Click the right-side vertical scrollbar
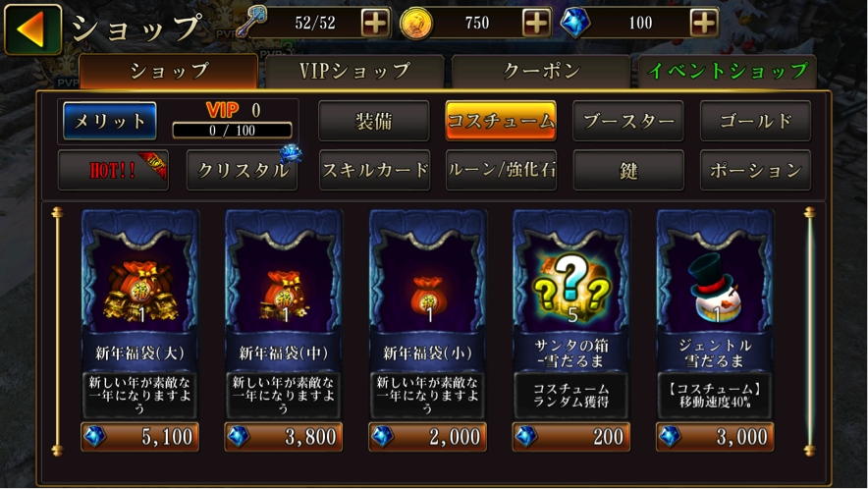 click(810, 331)
